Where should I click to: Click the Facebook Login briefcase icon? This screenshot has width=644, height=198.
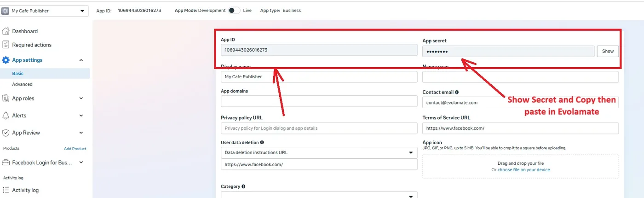click(x=6, y=163)
